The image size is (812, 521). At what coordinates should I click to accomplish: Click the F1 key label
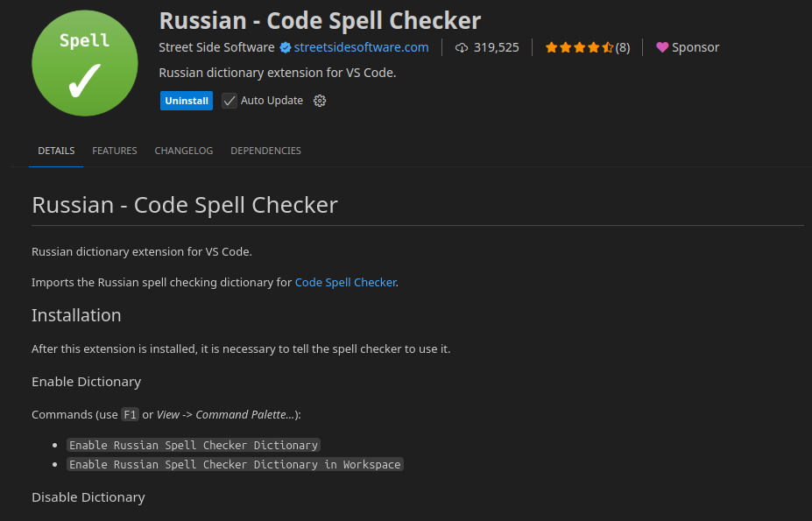[130, 414]
